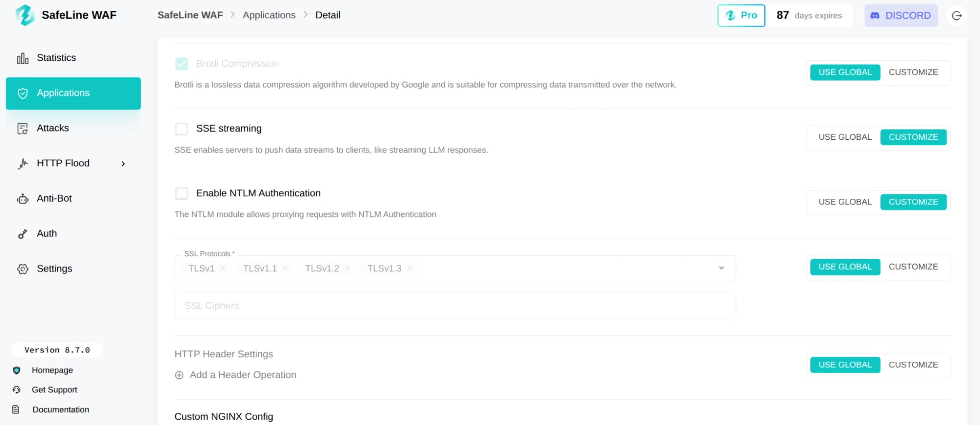Remove the TLSv1.3 protocol tag

coord(409,268)
